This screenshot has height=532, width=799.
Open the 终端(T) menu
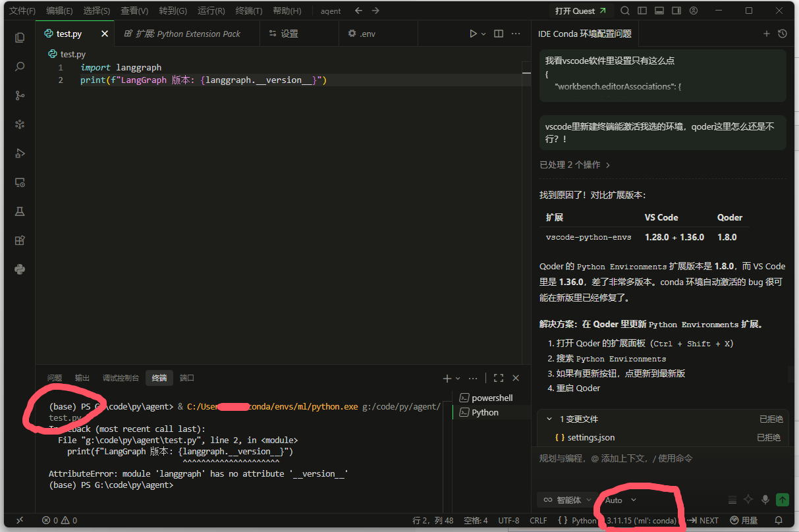pos(249,11)
